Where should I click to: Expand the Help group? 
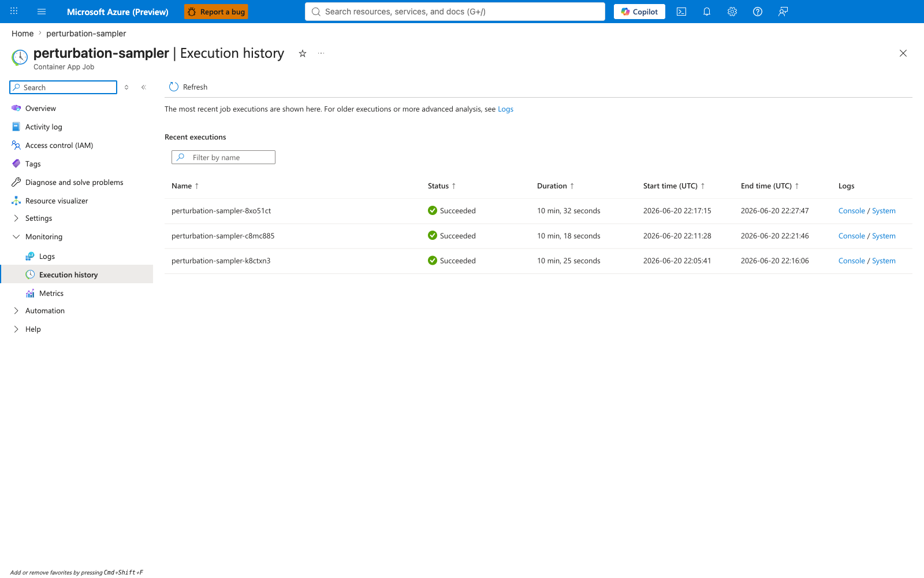(33, 329)
